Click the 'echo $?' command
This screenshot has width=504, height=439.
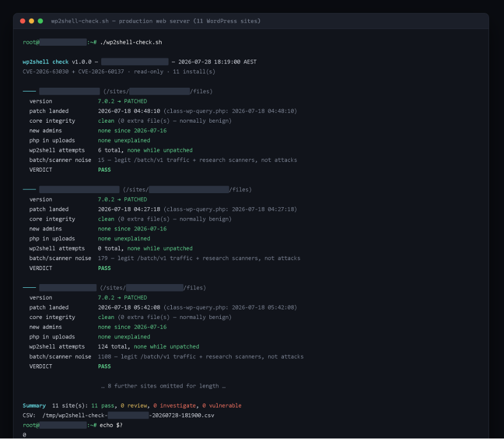click(x=111, y=425)
